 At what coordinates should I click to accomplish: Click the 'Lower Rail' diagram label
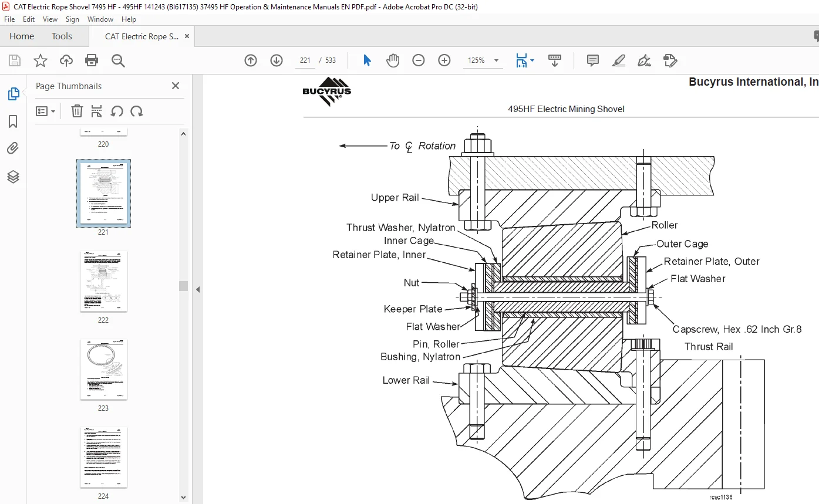pos(406,380)
